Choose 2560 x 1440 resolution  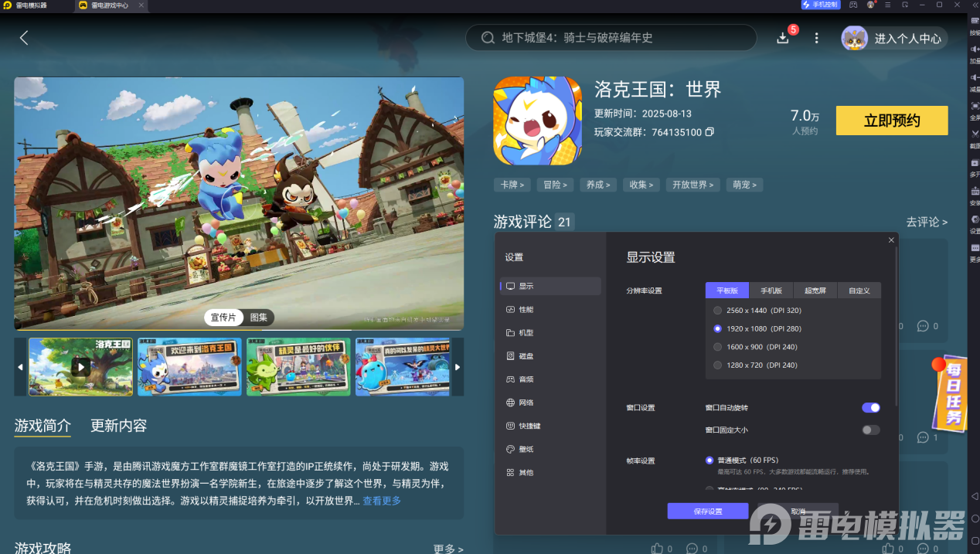(x=757, y=310)
